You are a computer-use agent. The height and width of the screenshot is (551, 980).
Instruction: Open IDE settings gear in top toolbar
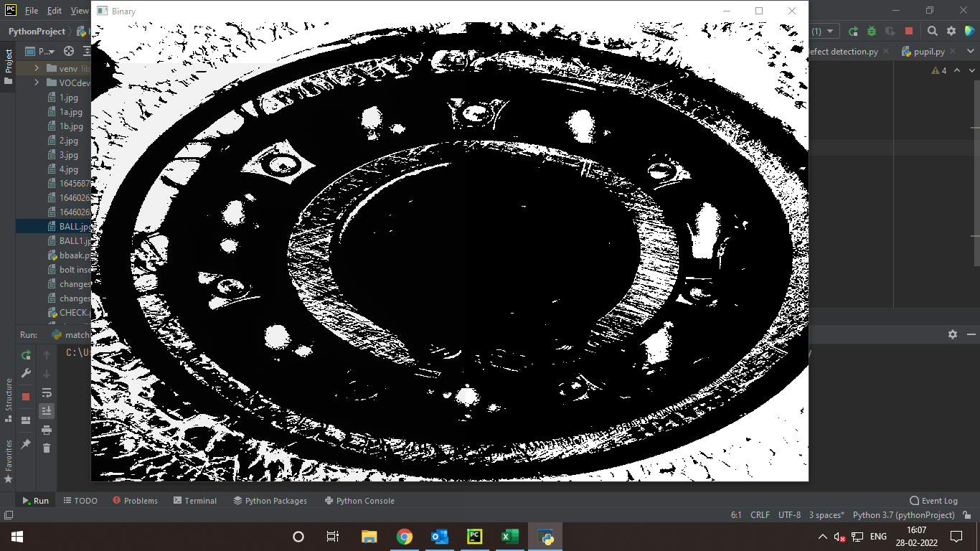[951, 32]
